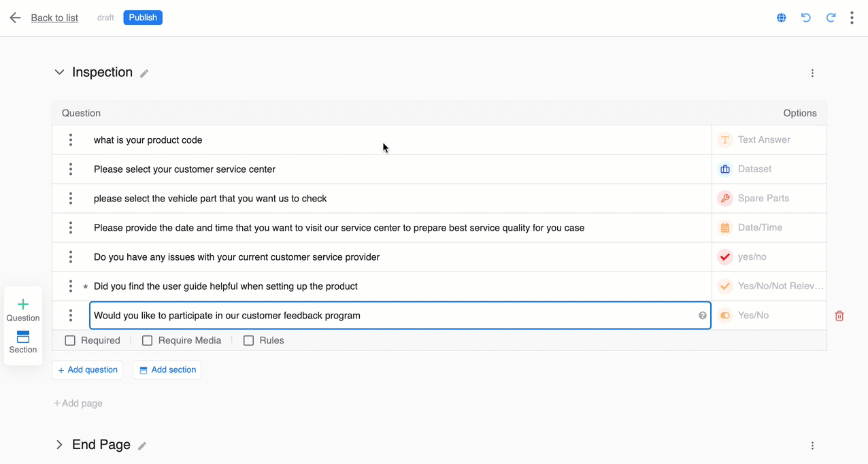This screenshot has width=868, height=464.
Task: Enable the Required checkbox
Action: click(70, 341)
